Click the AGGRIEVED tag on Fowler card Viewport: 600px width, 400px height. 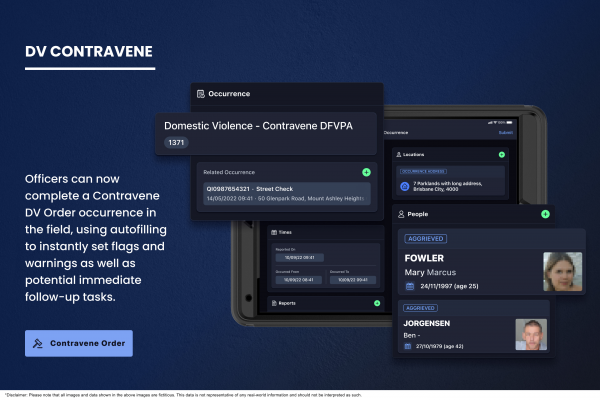425,239
